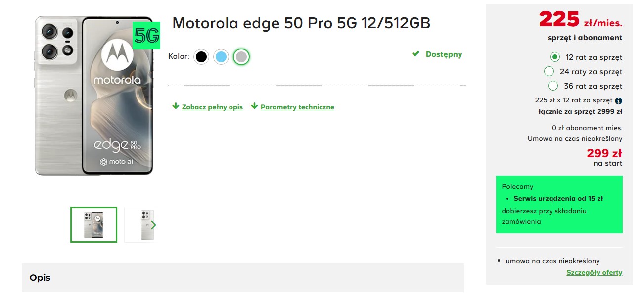The width and height of the screenshot is (644, 293).
Task: Expand the Opis section header
Action: coord(243,278)
